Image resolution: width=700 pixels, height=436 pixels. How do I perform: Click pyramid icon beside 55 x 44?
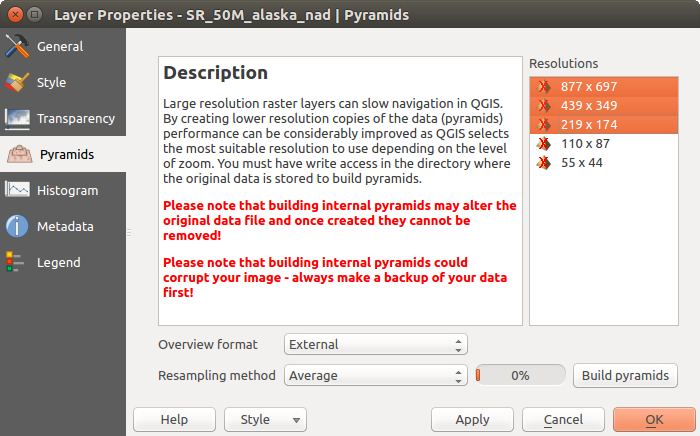pos(544,163)
